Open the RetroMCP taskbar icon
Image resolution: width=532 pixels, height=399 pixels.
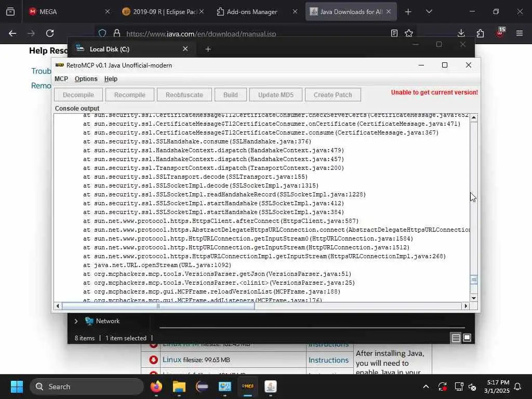pos(248,387)
